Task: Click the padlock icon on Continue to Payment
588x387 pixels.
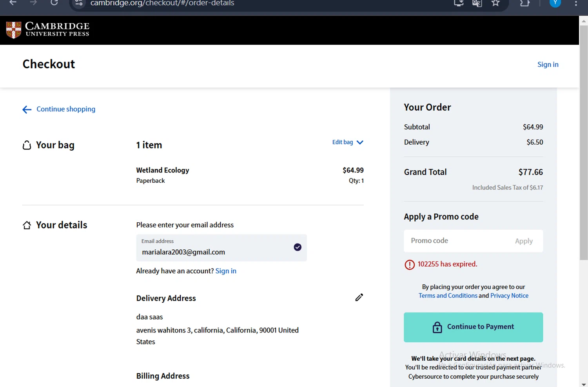Action: coord(437,327)
